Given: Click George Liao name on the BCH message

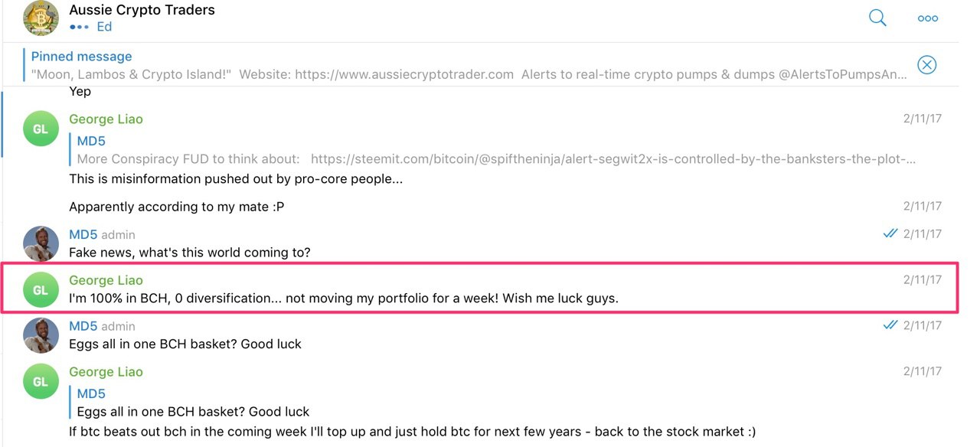Looking at the screenshot, I should 106,280.
